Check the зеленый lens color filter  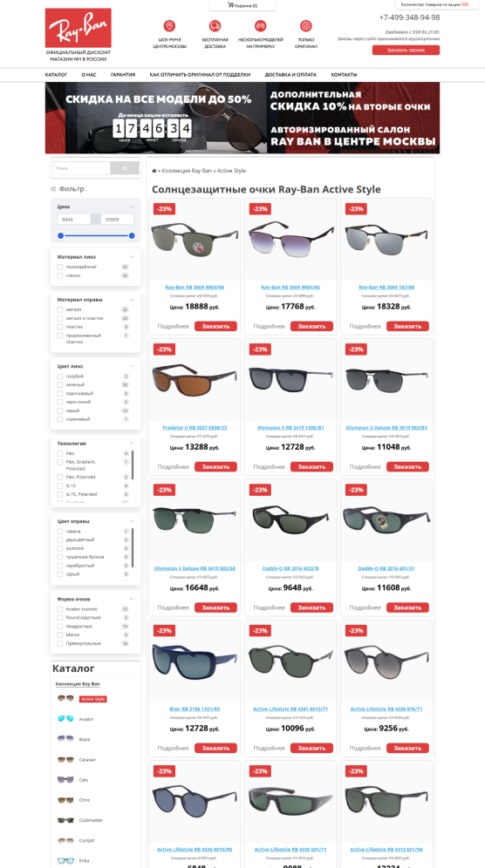coord(59,384)
